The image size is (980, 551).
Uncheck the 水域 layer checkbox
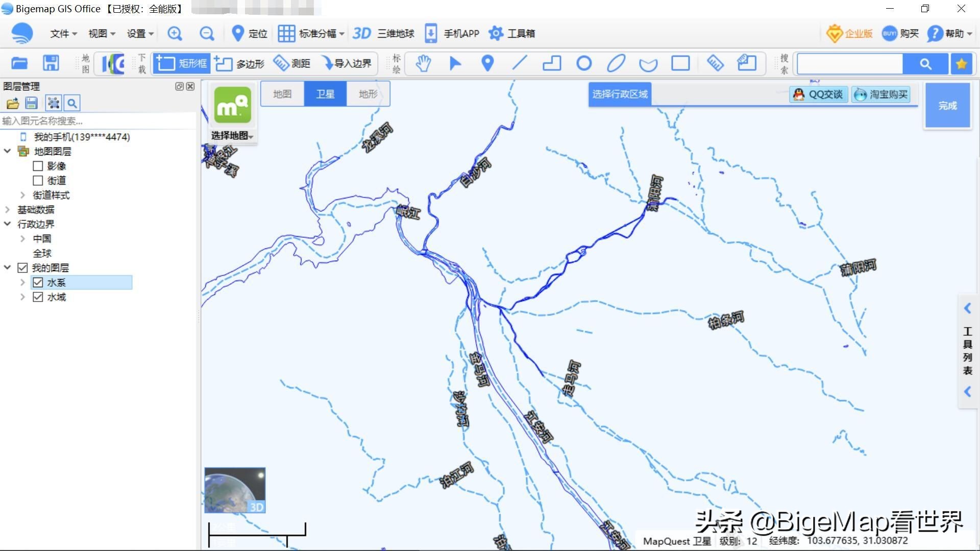pyautogui.click(x=38, y=297)
